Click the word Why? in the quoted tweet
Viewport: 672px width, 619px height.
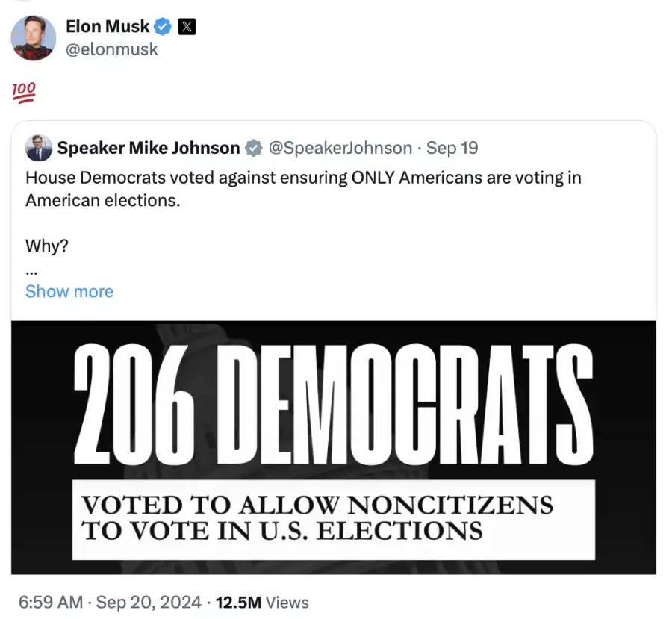[46, 246]
